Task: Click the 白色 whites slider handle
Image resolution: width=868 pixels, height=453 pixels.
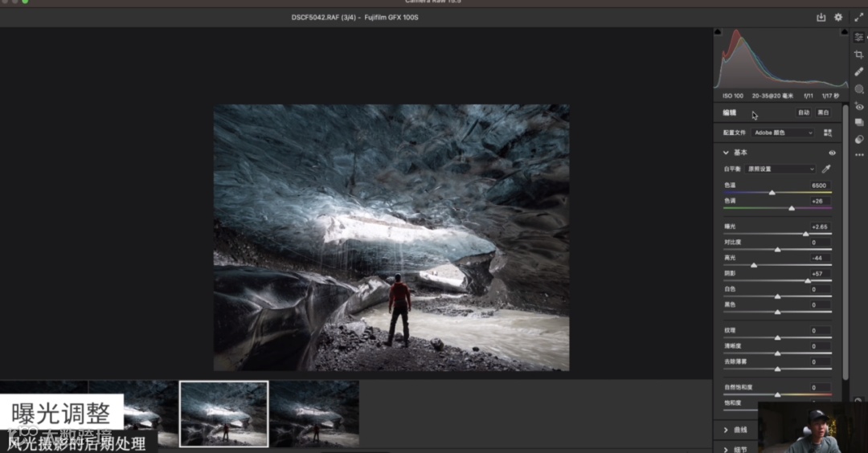Action: pyautogui.click(x=777, y=296)
